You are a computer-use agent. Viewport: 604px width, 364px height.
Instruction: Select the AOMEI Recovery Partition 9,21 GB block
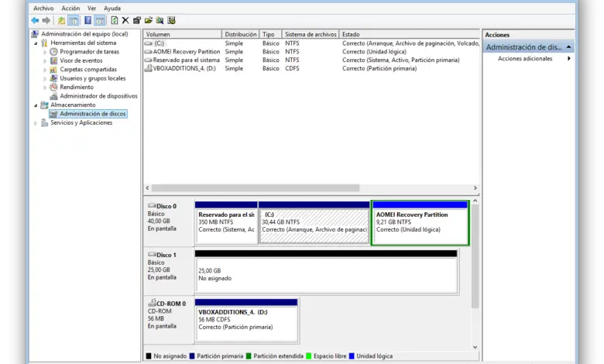click(x=420, y=223)
